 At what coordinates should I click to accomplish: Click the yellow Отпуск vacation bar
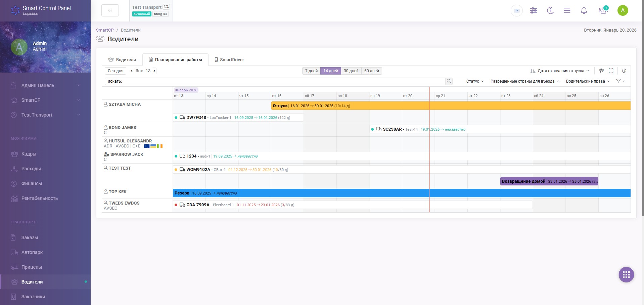point(451,106)
